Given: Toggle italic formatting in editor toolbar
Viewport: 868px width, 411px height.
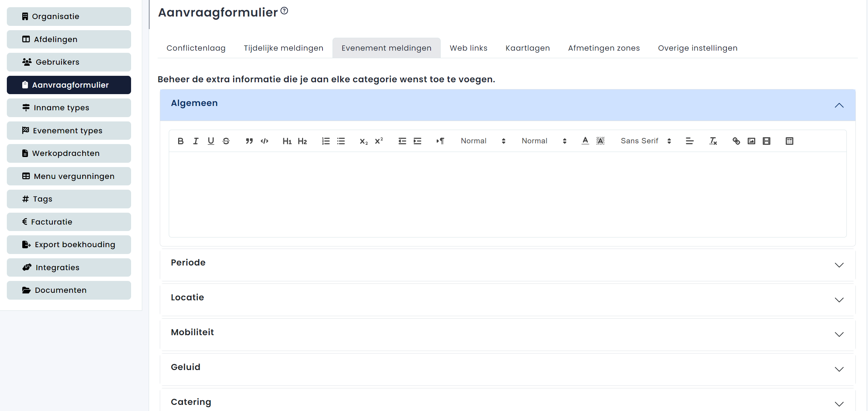Looking at the screenshot, I should pos(196,141).
